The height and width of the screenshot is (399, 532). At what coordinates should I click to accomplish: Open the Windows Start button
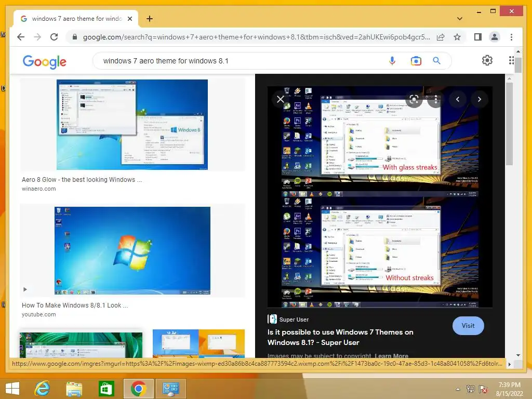(12, 389)
